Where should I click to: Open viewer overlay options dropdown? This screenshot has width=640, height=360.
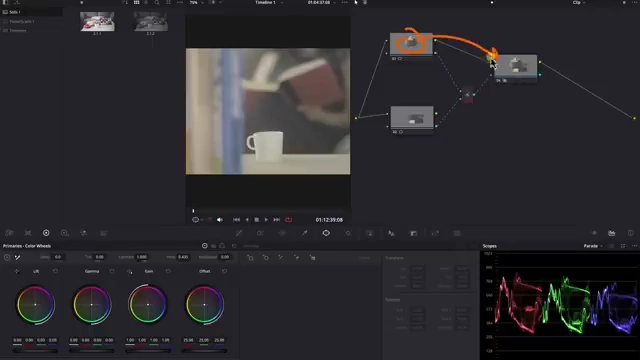[x=198, y=220]
